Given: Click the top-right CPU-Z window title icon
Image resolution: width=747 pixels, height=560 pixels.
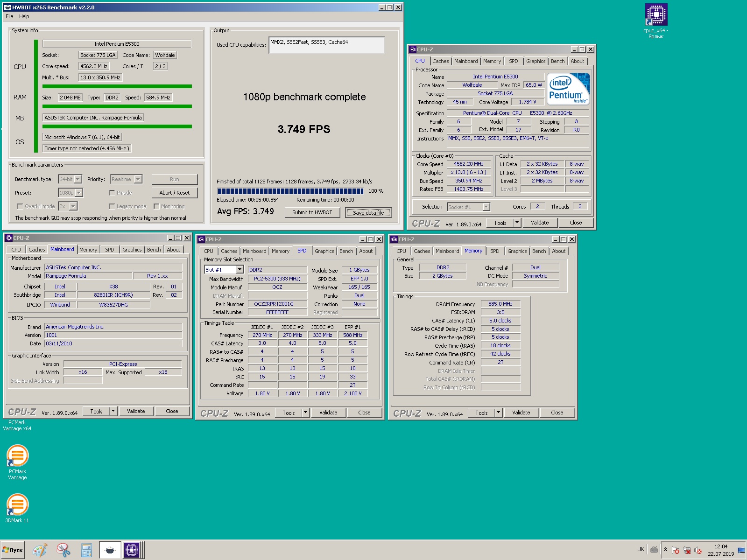Looking at the screenshot, I should click(412, 49).
